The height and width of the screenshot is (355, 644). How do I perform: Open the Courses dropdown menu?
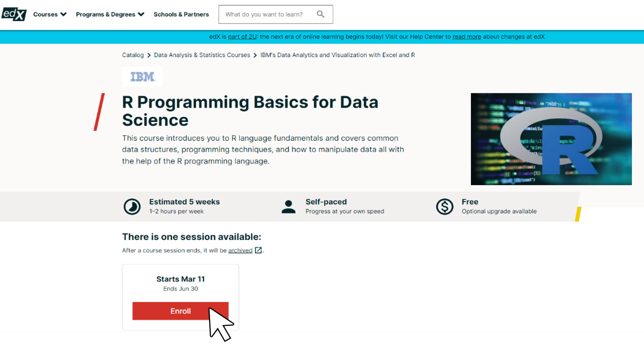50,14
